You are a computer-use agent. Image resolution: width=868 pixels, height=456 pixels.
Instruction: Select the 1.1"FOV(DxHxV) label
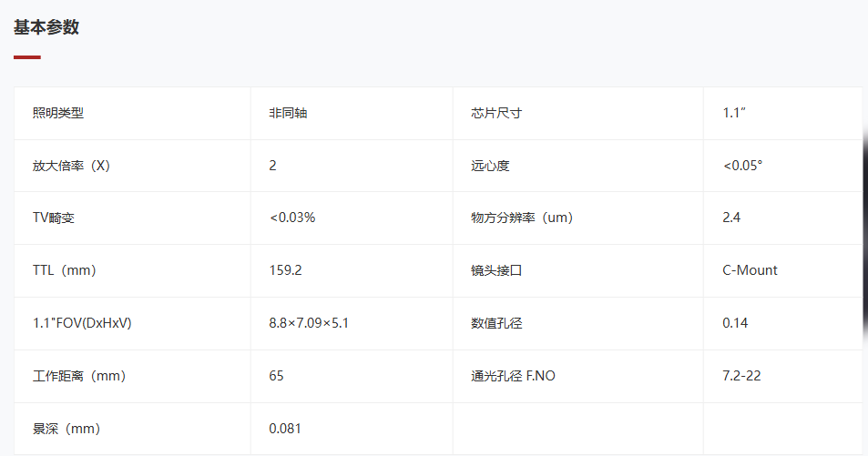(x=82, y=323)
